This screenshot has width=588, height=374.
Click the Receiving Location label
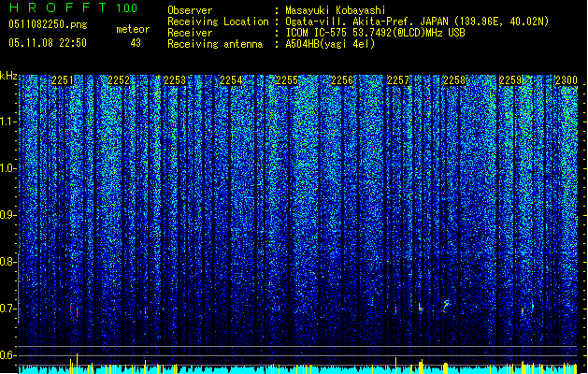click(218, 22)
